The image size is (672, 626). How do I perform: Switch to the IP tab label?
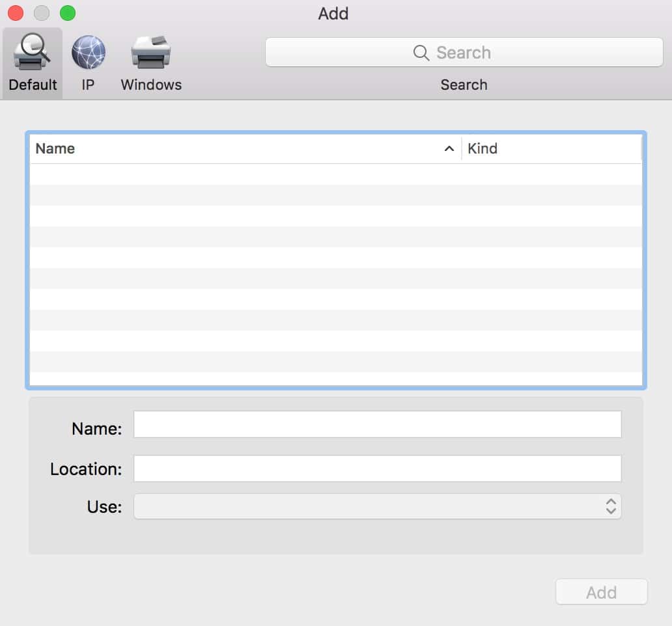click(x=88, y=85)
